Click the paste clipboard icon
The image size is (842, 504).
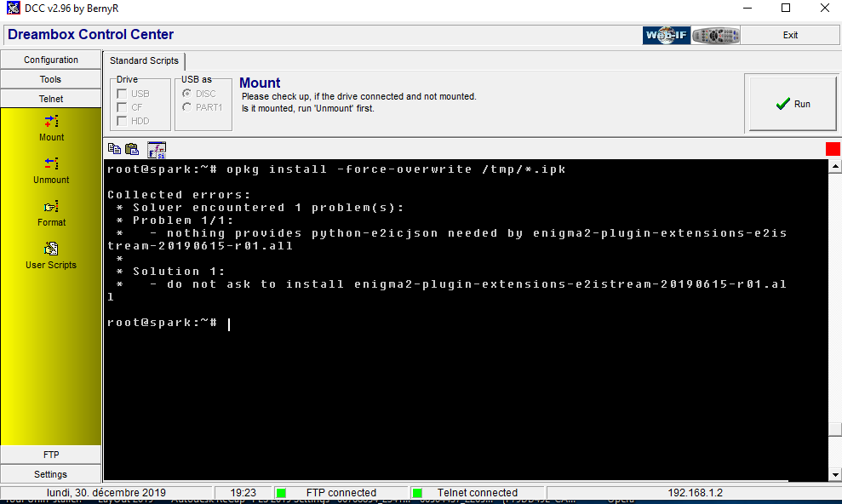(x=132, y=149)
